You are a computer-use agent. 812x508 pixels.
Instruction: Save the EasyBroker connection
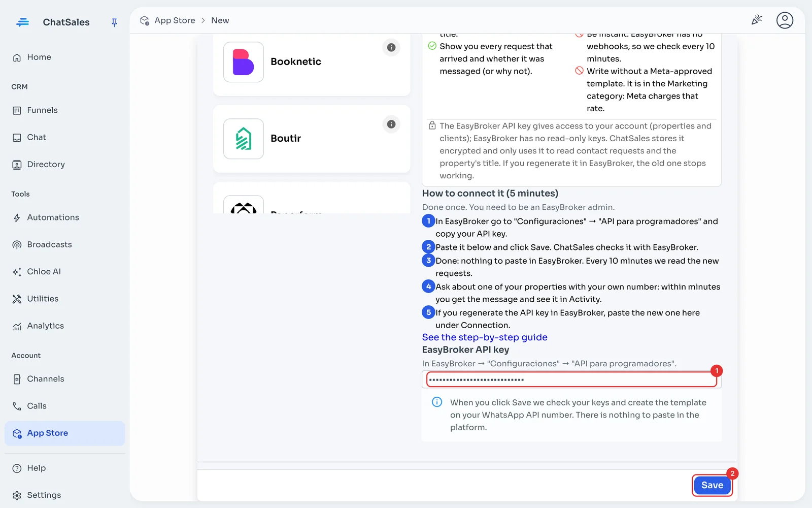point(712,485)
